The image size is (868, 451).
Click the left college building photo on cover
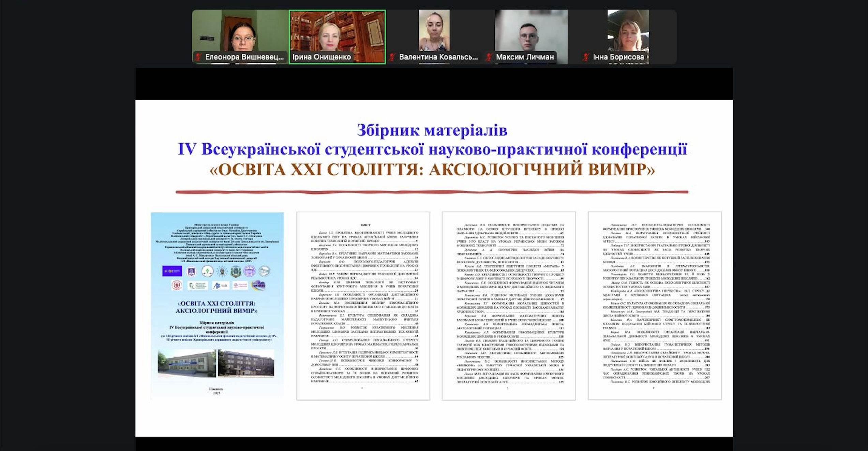[x=187, y=363]
